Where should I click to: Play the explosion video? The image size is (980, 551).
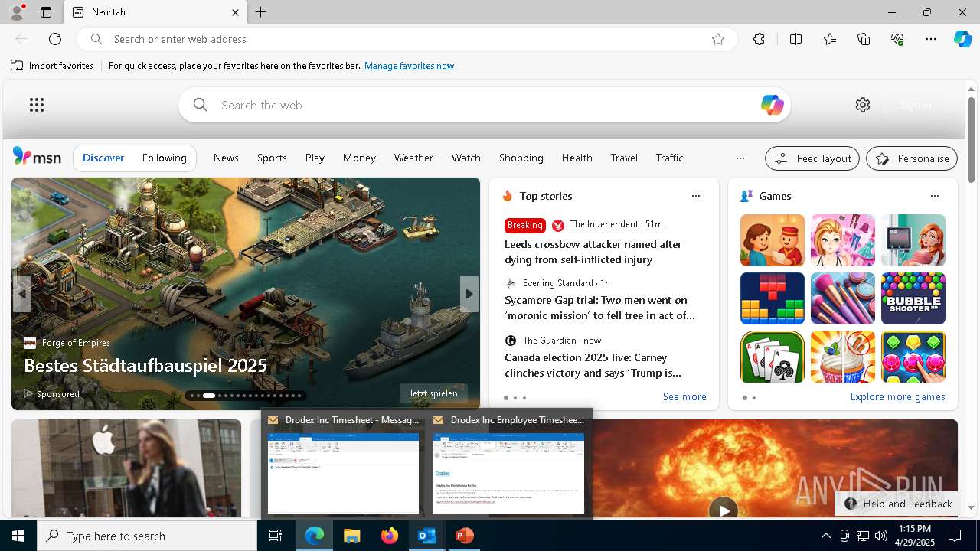[724, 510]
